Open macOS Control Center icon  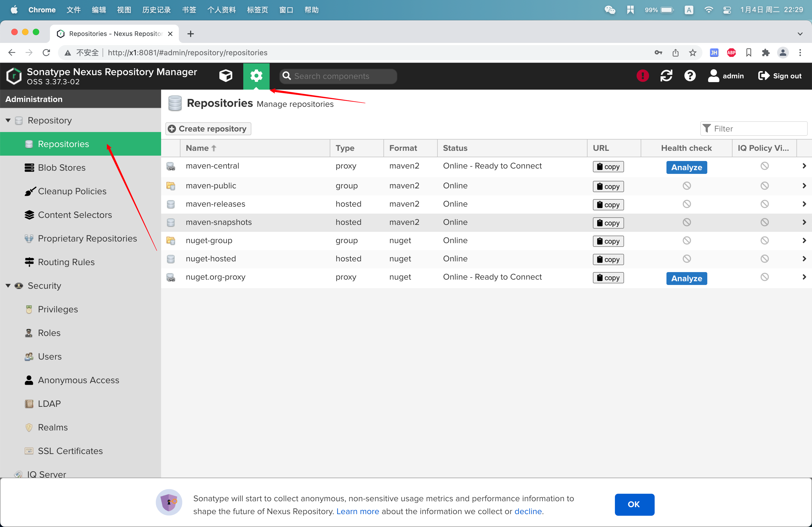click(727, 10)
